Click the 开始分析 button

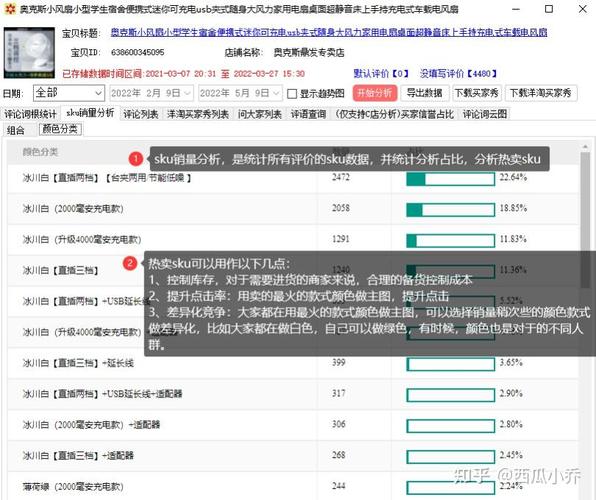coord(375,93)
